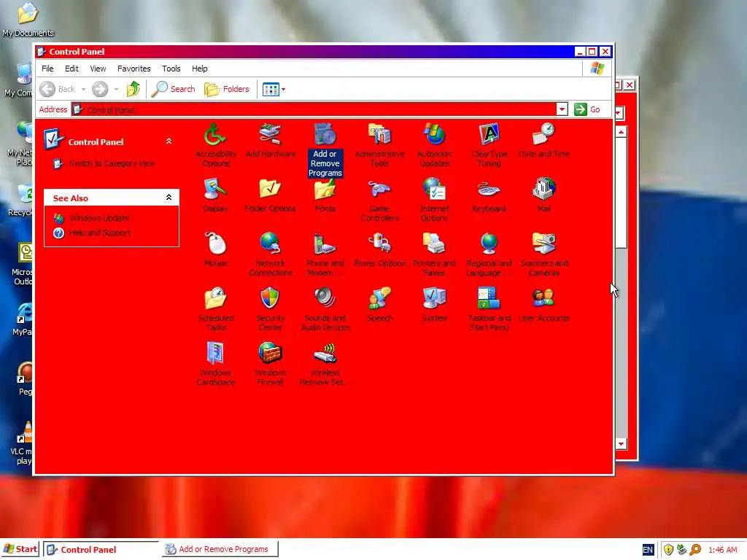Click the Address bar field
The image size is (747, 560).
tap(314, 109)
